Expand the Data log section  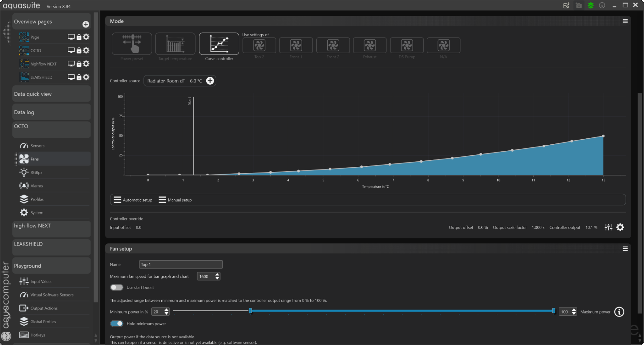51,112
